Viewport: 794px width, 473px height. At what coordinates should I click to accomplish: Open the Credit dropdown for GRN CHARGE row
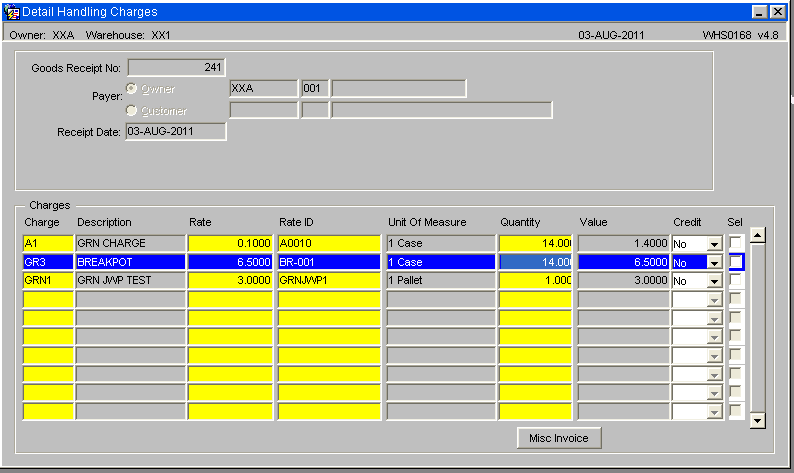pos(714,244)
